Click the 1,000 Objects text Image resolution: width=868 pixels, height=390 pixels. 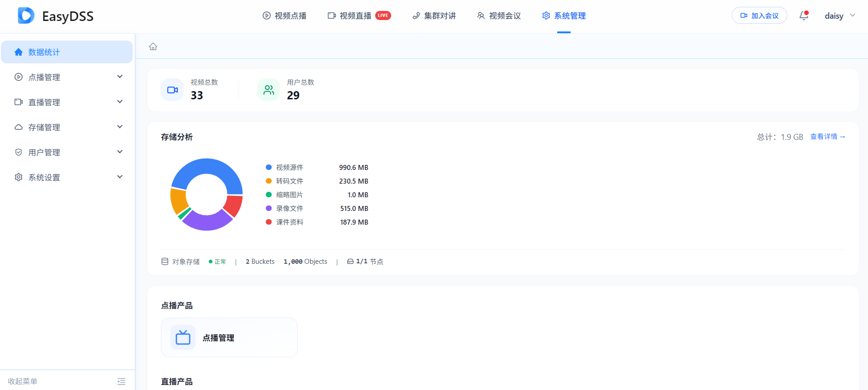coord(305,262)
